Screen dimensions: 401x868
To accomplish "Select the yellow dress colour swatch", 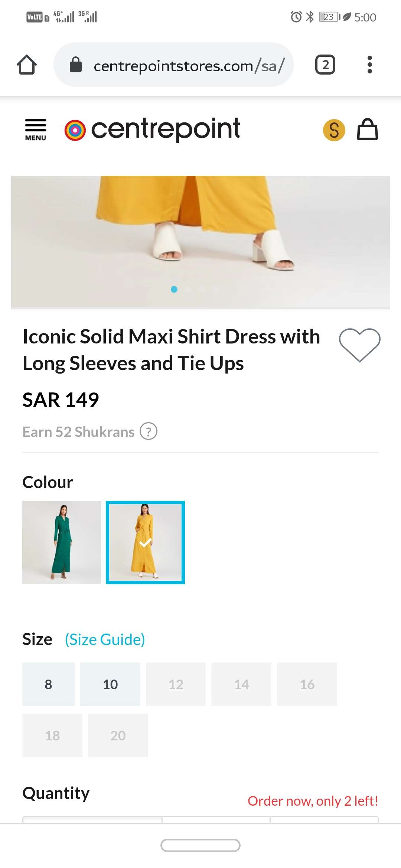I will pyautogui.click(x=145, y=542).
